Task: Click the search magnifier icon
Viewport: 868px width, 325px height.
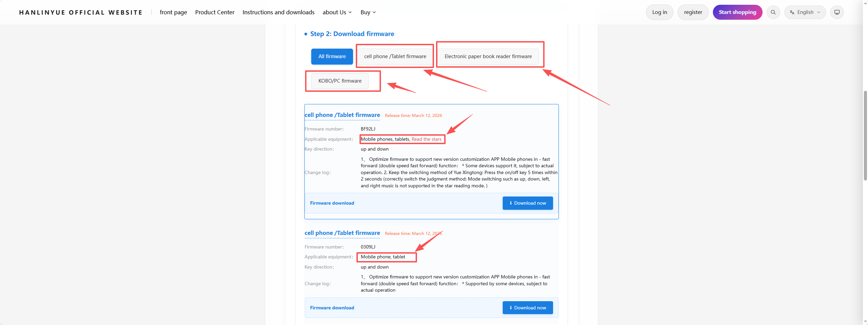Action: click(773, 12)
